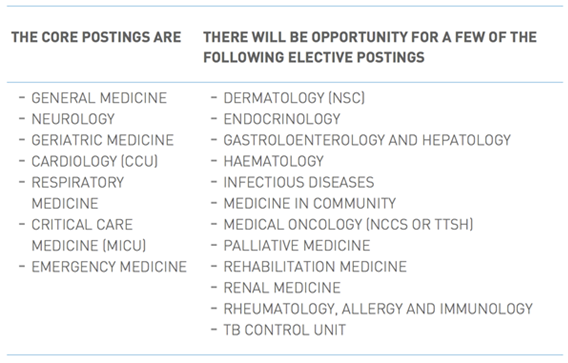Viewport: 568px width, 363px height.
Task: Select Neurology in the core postings
Action: coord(73,119)
